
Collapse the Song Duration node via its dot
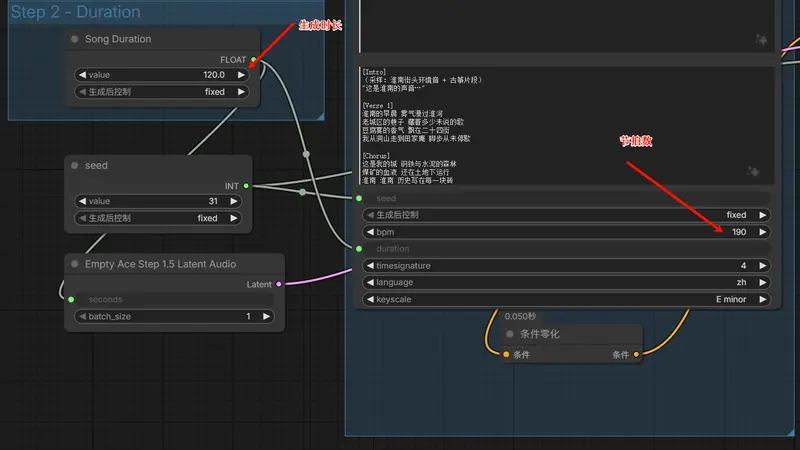tap(74, 39)
